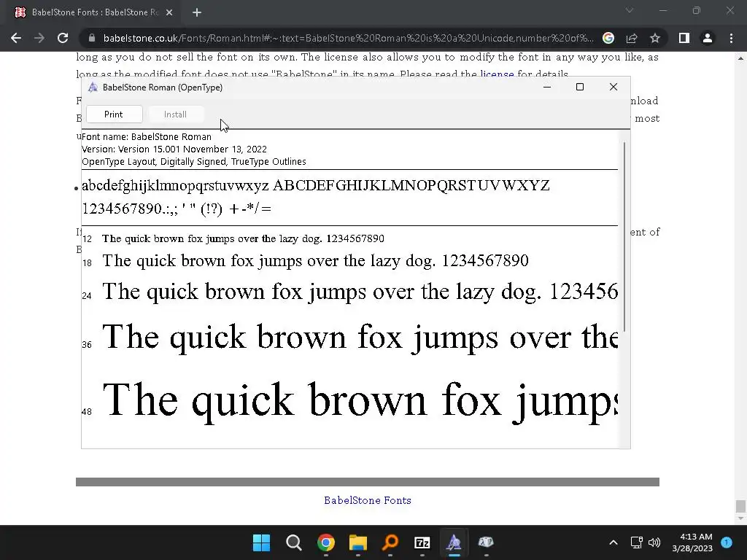The image size is (747, 560).
Task: Open 7-Zip from the taskbar
Action: (422, 542)
